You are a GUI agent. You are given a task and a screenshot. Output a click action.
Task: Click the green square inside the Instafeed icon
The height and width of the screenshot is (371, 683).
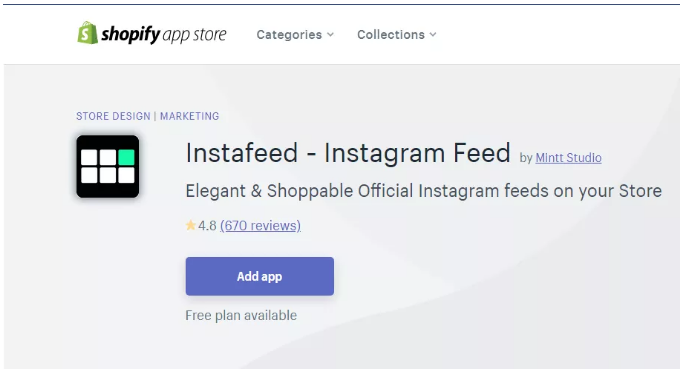126,157
